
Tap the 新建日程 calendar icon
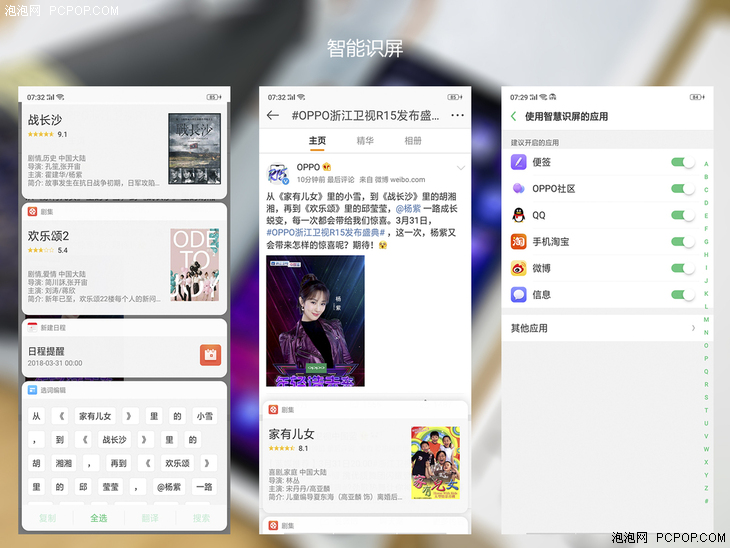32,328
